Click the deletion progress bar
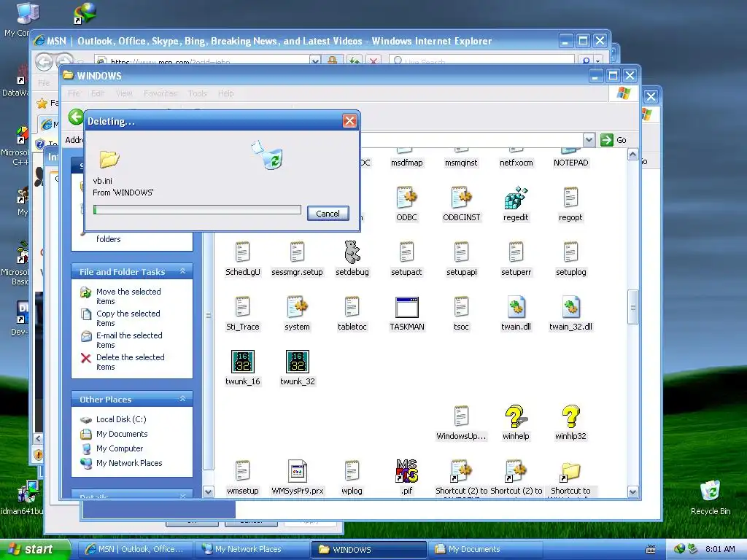The image size is (747, 560). 197,210
